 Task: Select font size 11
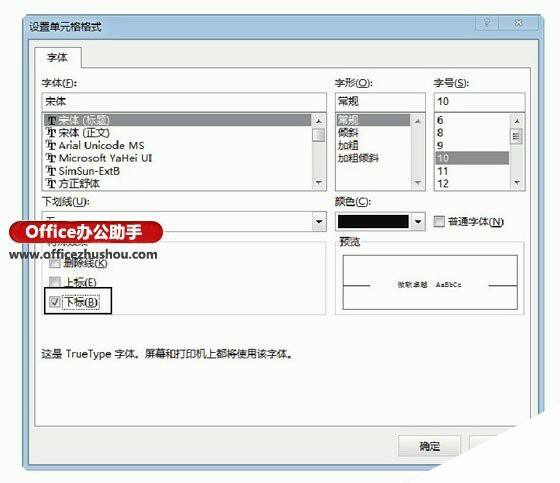coord(472,171)
